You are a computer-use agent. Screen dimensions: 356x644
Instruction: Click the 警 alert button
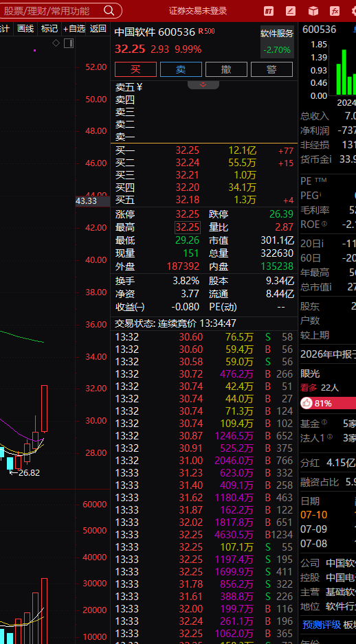271,69
